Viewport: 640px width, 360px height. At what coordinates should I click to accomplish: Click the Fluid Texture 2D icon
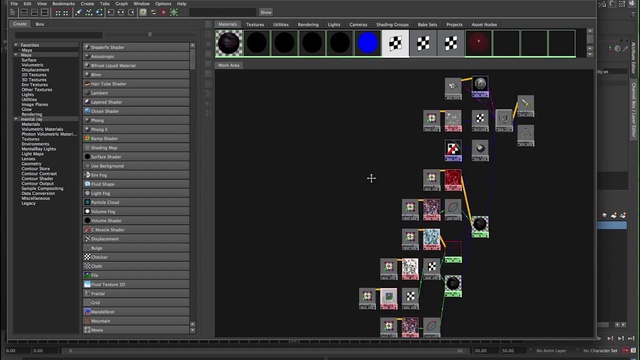[87, 284]
